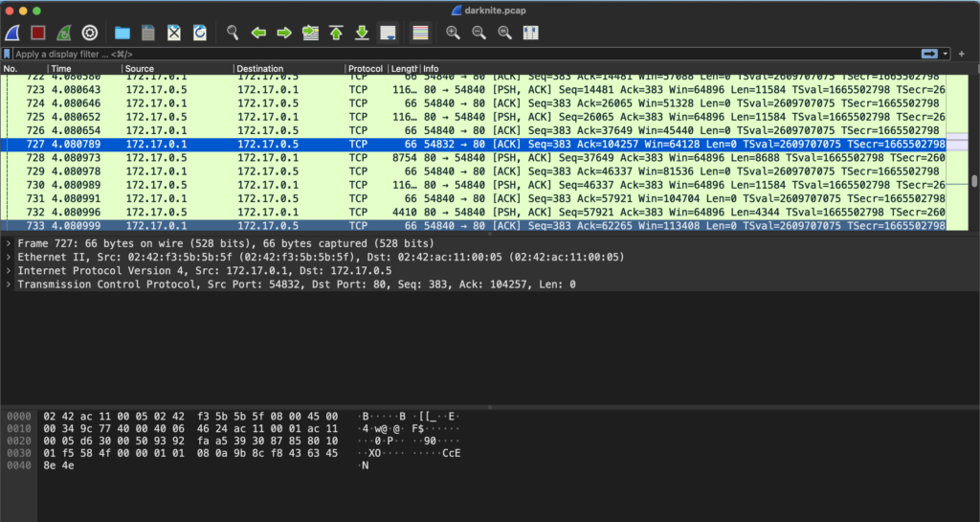The image size is (980, 522).
Task: Click the packet list vertical scrollbar
Action: (973, 180)
